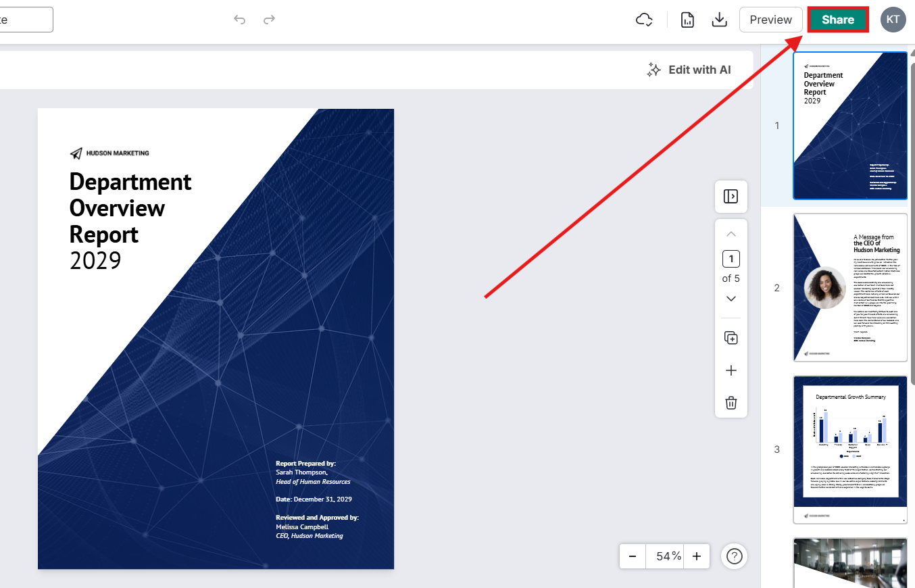The height and width of the screenshot is (588, 915).
Task: Click the undo arrow icon
Action: (x=239, y=20)
